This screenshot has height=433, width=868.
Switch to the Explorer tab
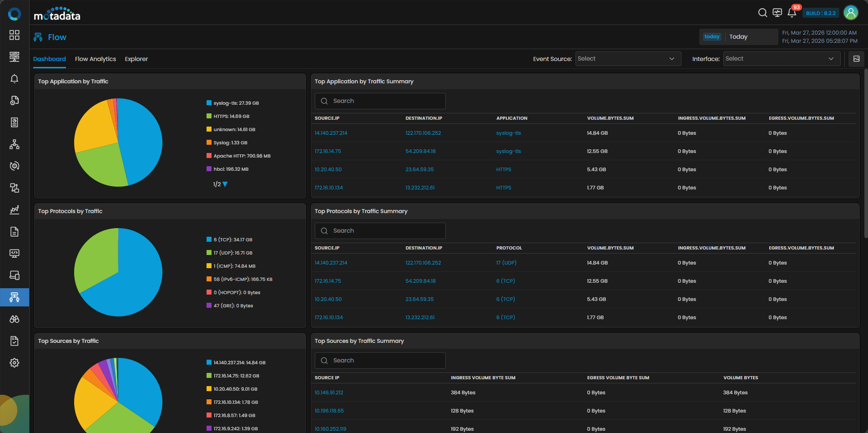[x=136, y=59]
